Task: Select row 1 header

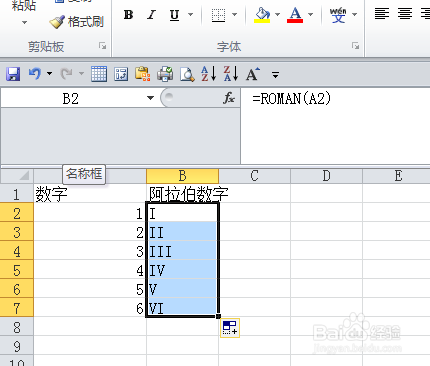Action: [x=17, y=193]
